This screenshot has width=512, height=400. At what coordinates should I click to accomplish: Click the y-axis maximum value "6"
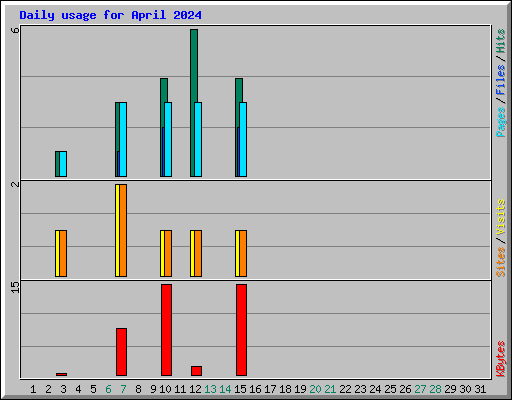(x=15, y=30)
